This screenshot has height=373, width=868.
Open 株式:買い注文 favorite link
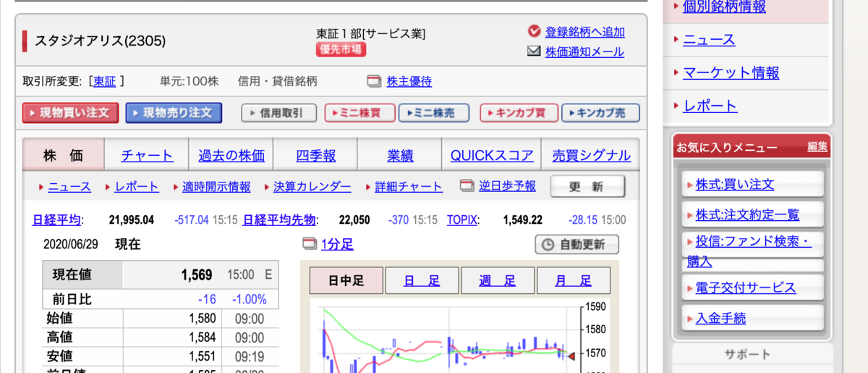click(x=735, y=185)
